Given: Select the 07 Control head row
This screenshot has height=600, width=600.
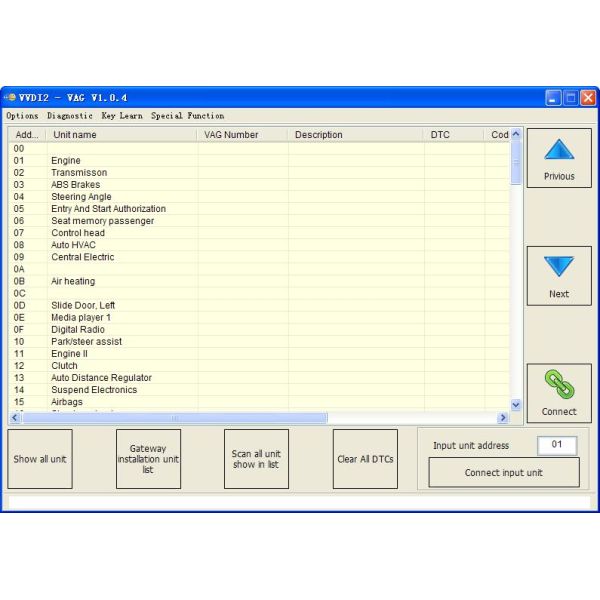Looking at the screenshot, I should [x=259, y=233].
